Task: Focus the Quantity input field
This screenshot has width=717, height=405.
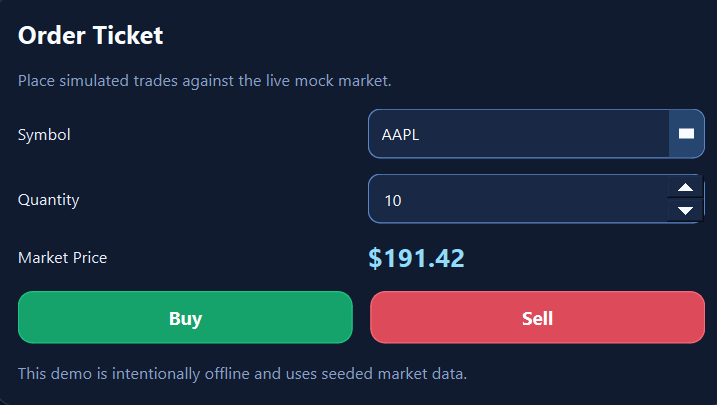Action: (x=518, y=200)
